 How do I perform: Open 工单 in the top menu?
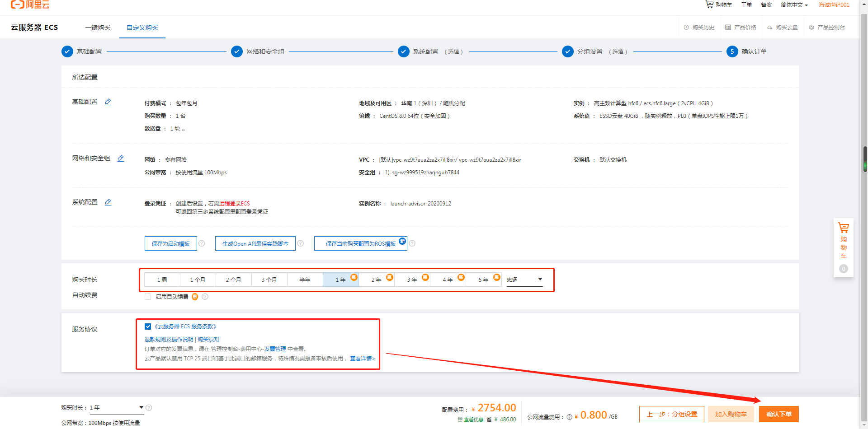point(746,5)
